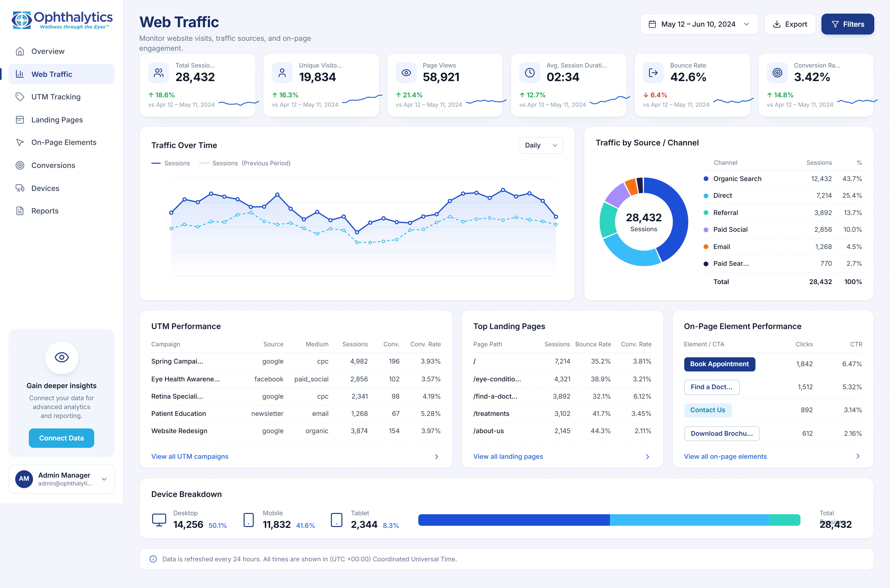
Task: Click the Bounce Rate exit icon
Action: pos(653,73)
